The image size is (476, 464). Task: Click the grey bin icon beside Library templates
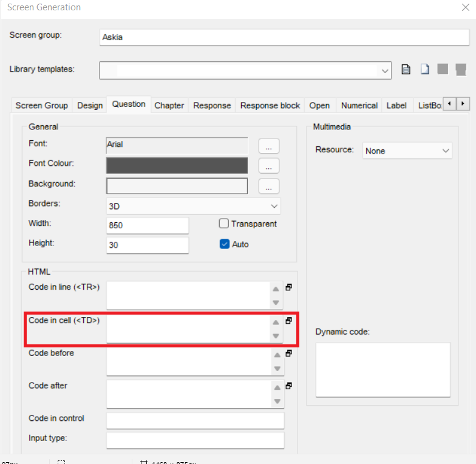pos(461,69)
